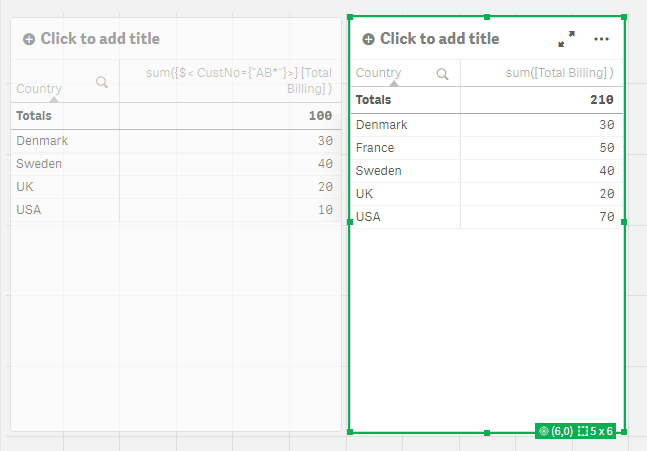Toggle Country sort arrow in left table
Image resolution: width=647 pixels, height=451 pixels.
pyautogui.click(x=54, y=100)
